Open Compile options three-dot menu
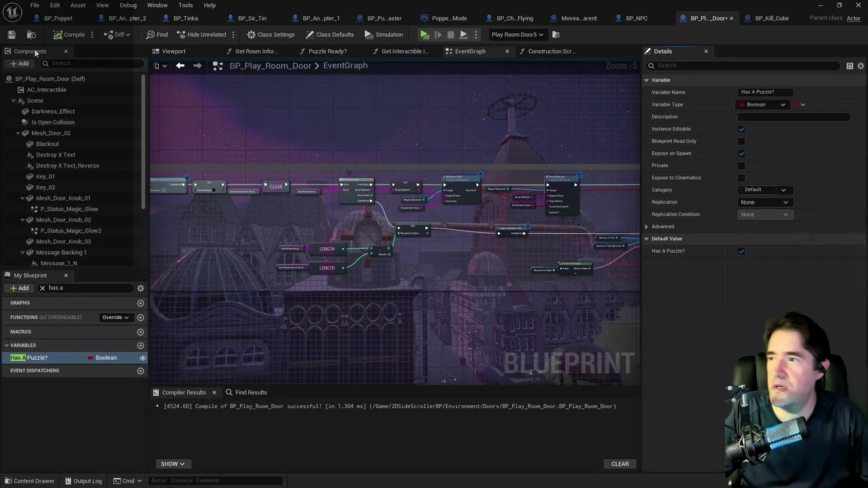This screenshot has width=868, height=488. coord(92,35)
